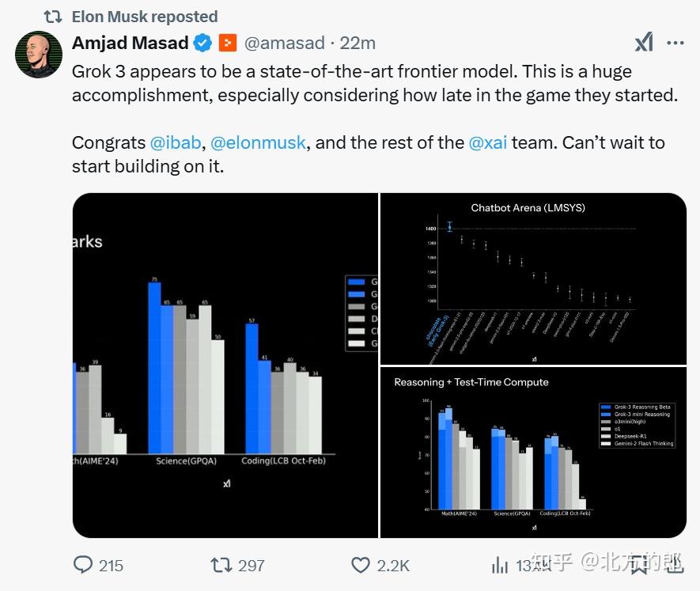Open the Chatbot Arena (LMSYS) chart image

tap(533, 278)
